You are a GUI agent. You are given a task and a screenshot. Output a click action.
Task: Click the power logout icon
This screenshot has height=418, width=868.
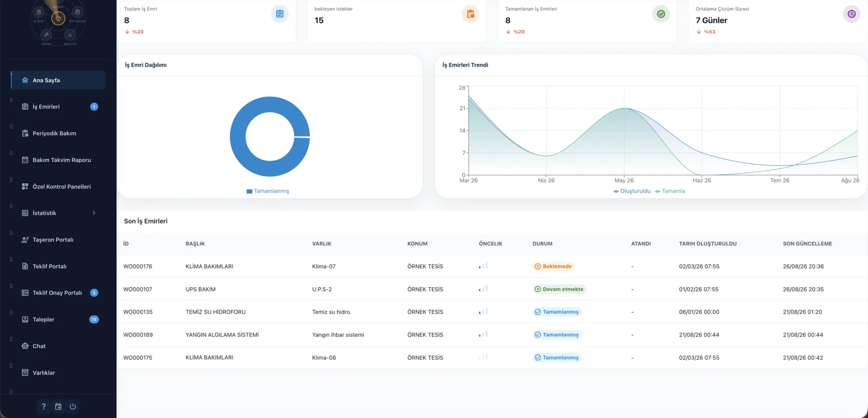(x=73, y=406)
